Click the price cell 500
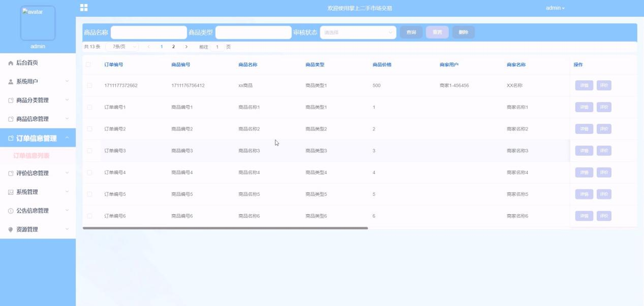The image size is (644, 306). pos(377,86)
